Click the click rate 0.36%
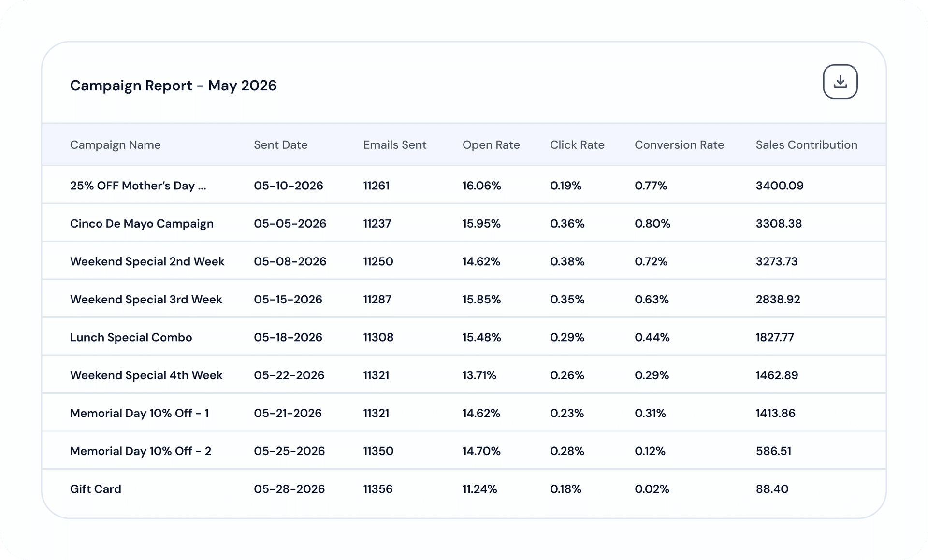928x560 pixels. click(567, 223)
